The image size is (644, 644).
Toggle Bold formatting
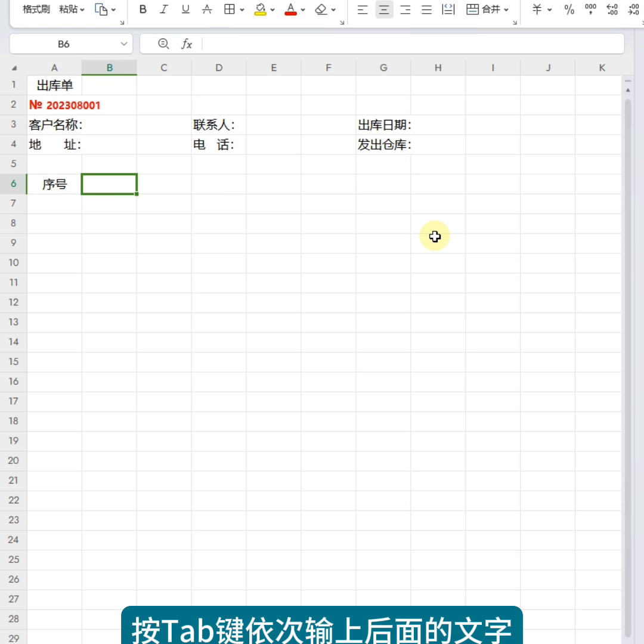[143, 9]
